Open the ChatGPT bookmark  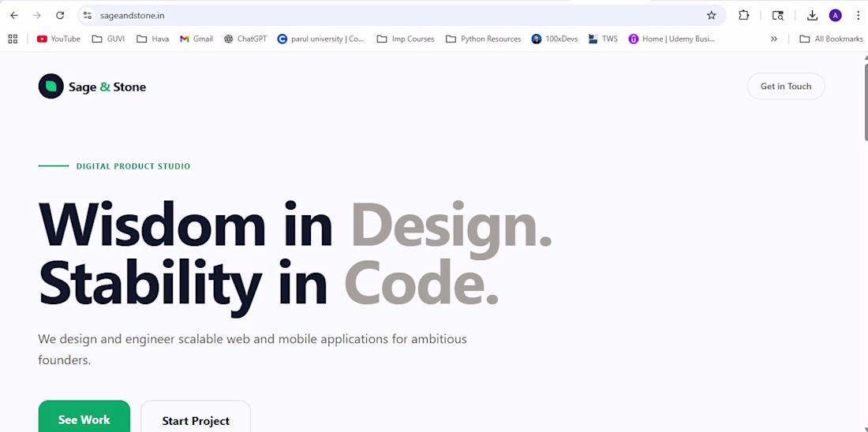245,39
